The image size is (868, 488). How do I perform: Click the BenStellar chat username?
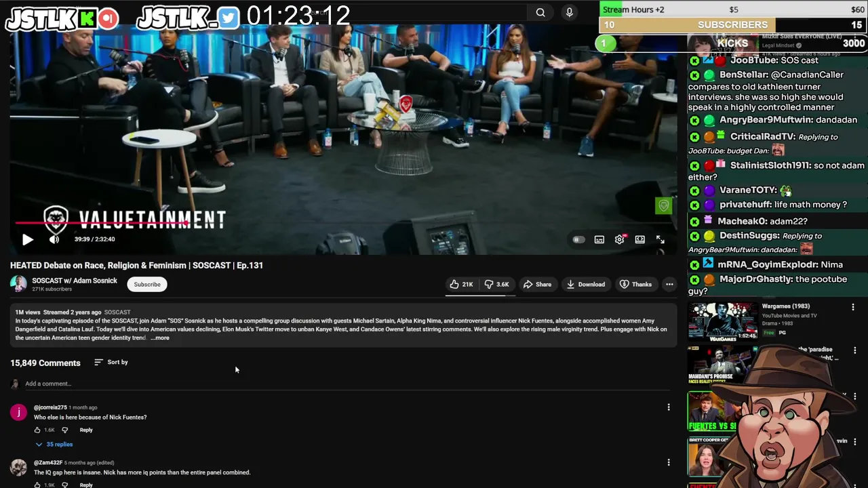coord(743,75)
